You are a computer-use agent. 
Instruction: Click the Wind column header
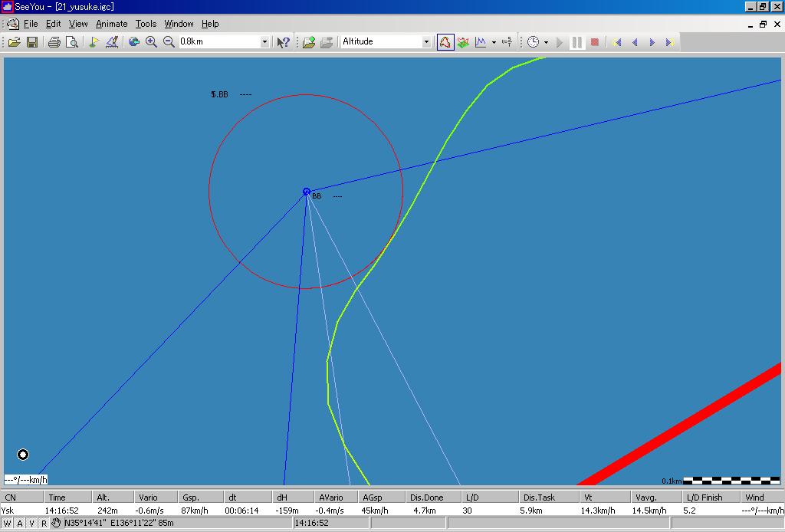[x=763, y=498]
